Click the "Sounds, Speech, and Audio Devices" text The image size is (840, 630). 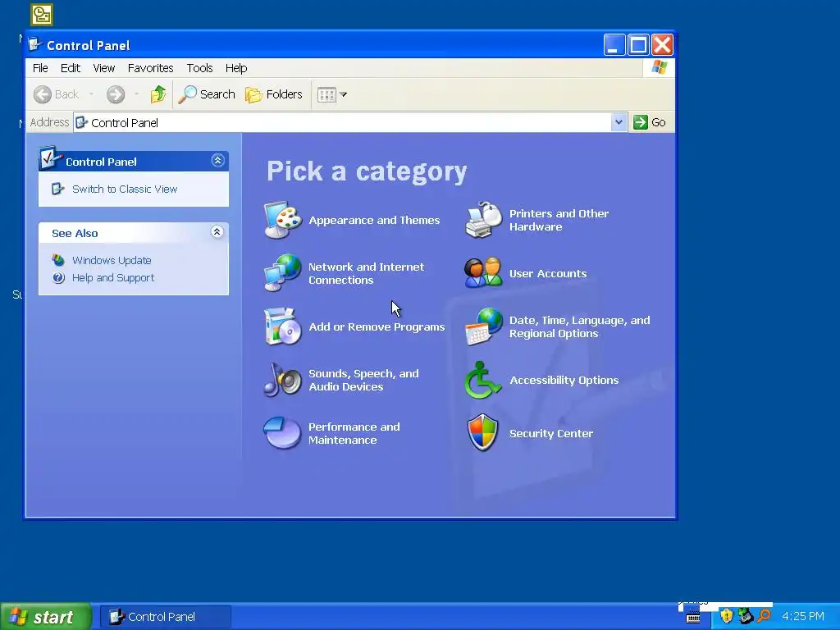click(363, 380)
